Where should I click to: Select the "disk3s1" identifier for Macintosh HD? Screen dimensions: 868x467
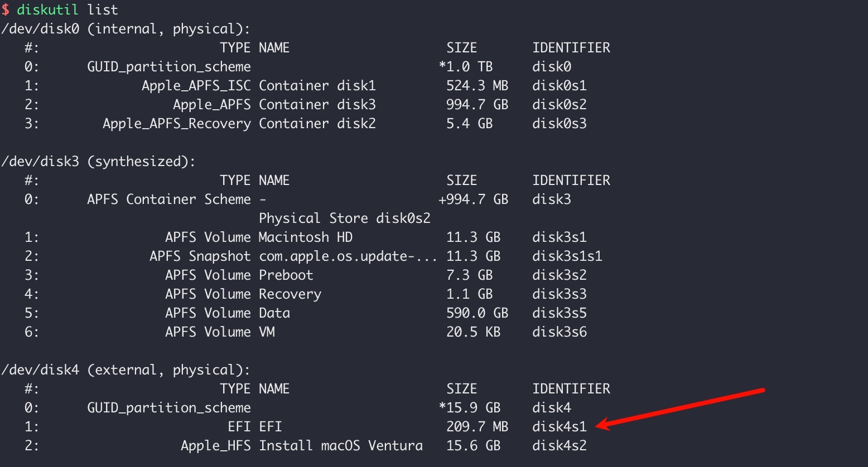click(560, 237)
